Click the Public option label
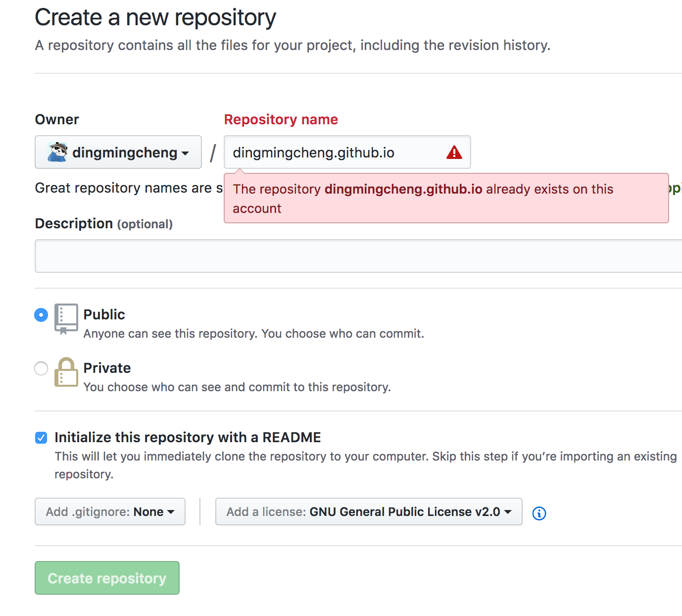The image size is (682, 616). pyautogui.click(x=104, y=314)
